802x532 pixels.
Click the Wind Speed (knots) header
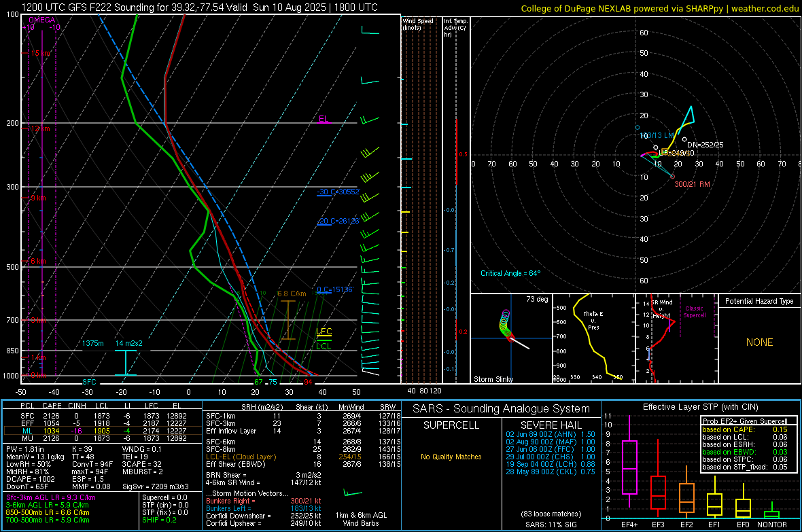[418, 24]
